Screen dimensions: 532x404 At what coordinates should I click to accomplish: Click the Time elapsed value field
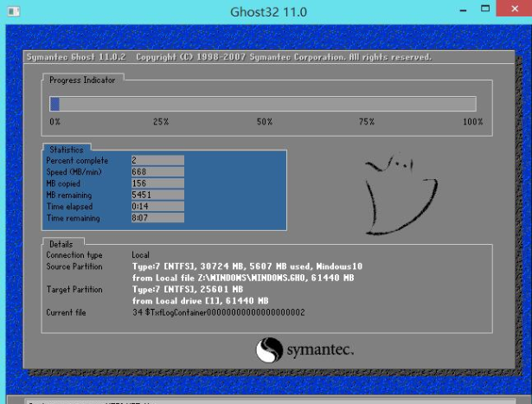coord(157,206)
